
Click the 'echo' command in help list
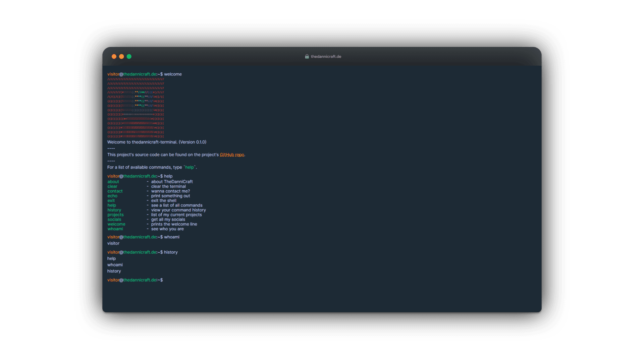(x=112, y=196)
